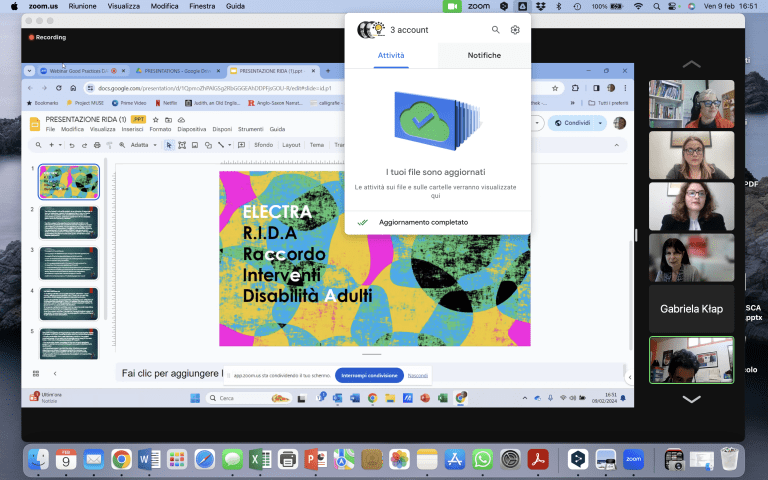Open the Dropbox menu bar icon

click(540, 6)
